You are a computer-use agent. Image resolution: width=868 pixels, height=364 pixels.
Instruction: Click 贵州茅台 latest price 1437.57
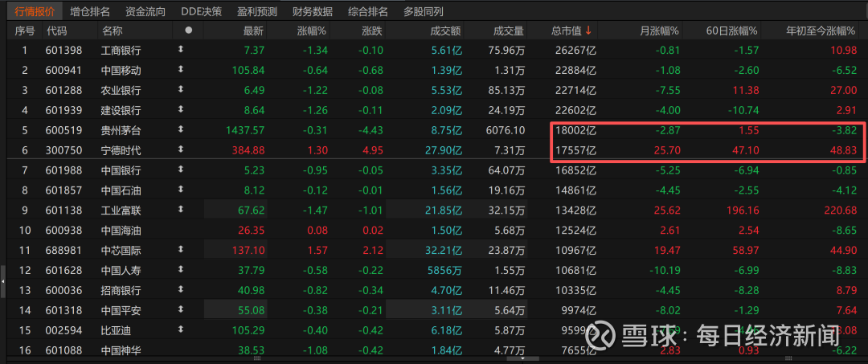245,130
